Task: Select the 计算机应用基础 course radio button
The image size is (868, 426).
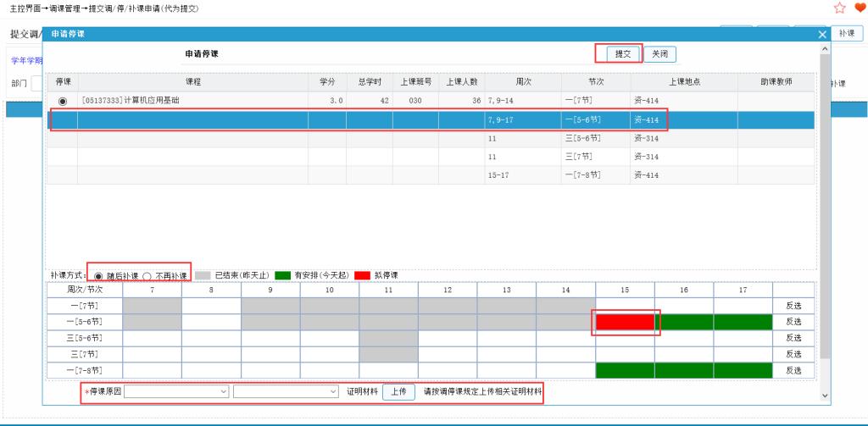Action: coord(63,101)
